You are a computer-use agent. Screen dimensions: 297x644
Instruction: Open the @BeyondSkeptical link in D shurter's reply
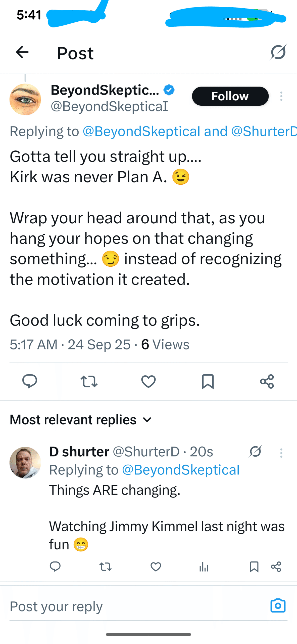coord(181,470)
